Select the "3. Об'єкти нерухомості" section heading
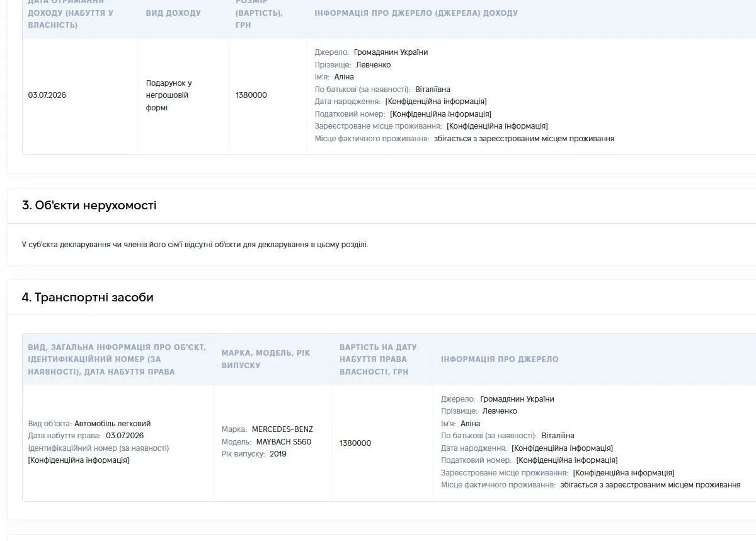The image size is (756, 541). 89,205
